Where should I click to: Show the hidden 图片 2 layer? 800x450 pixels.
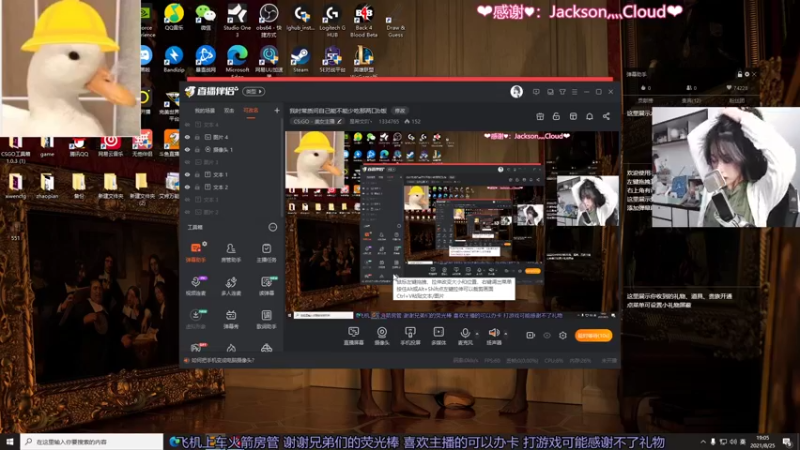click(x=187, y=212)
